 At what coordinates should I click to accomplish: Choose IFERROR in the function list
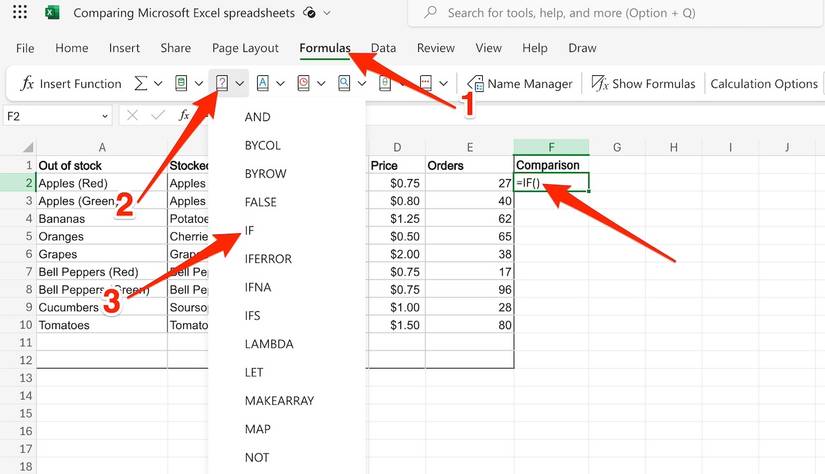tap(268, 259)
